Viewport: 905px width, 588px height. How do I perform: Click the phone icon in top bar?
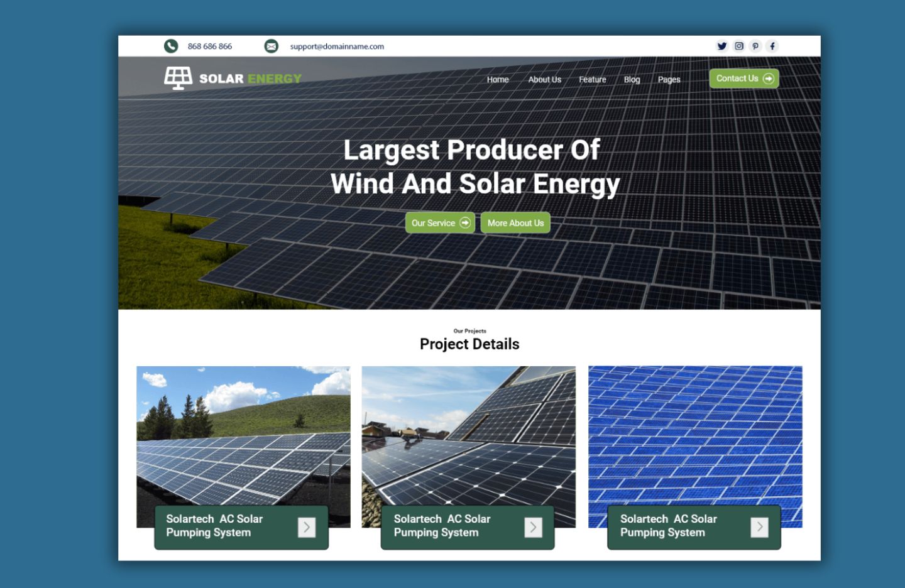click(x=171, y=46)
